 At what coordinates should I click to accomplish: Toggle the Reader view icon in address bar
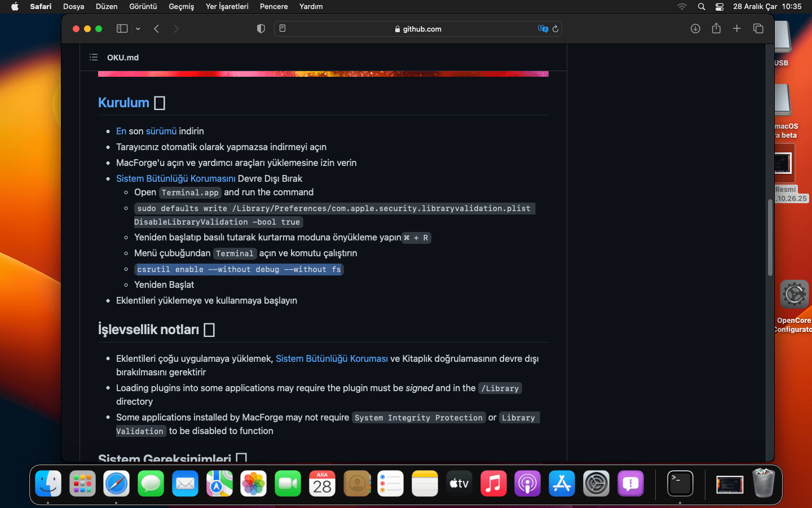283,29
